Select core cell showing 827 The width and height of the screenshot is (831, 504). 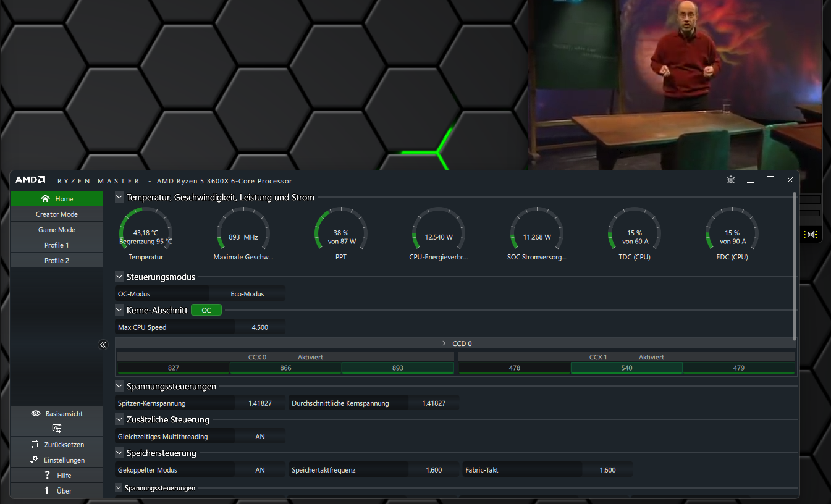[x=173, y=367]
